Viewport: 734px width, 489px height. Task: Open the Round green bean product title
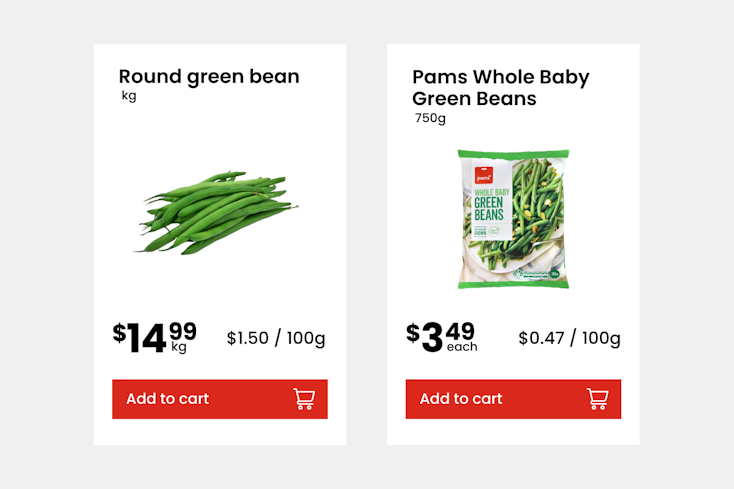click(x=208, y=77)
